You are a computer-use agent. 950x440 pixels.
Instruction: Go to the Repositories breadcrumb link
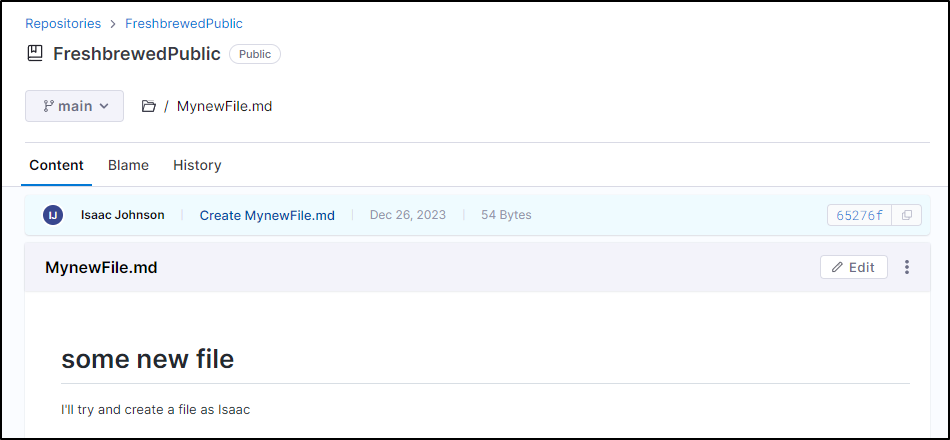click(x=63, y=24)
